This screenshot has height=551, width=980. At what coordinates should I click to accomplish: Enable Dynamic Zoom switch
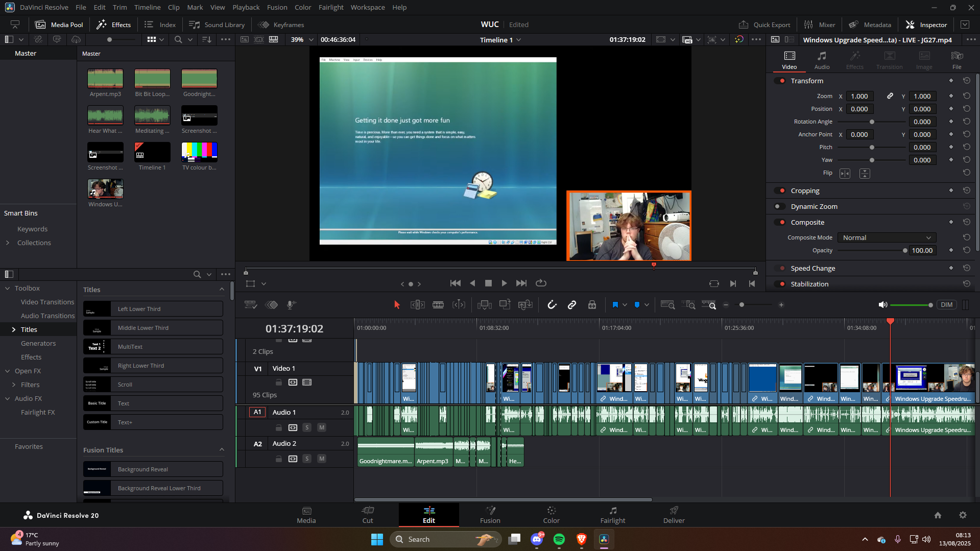coord(780,206)
